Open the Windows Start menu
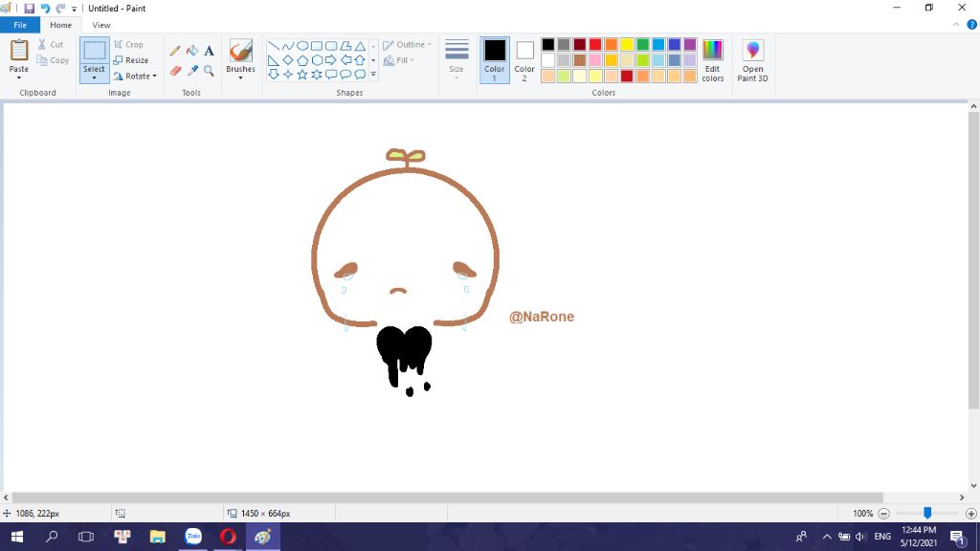The height and width of the screenshot is (551, 980). click(x=17, y=537)
